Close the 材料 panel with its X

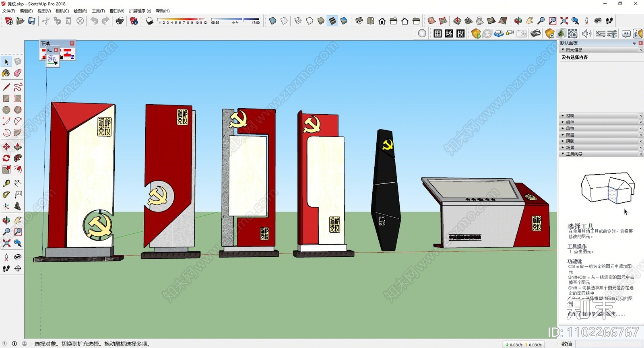pyautogui.click(x=640, y=115)
